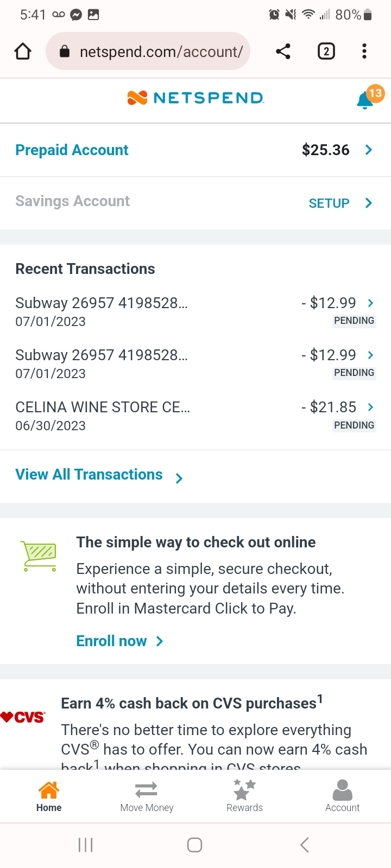Screen dimensions: 391x868
Task: Open the Prepaid Account link
Action: pos(72,150)
